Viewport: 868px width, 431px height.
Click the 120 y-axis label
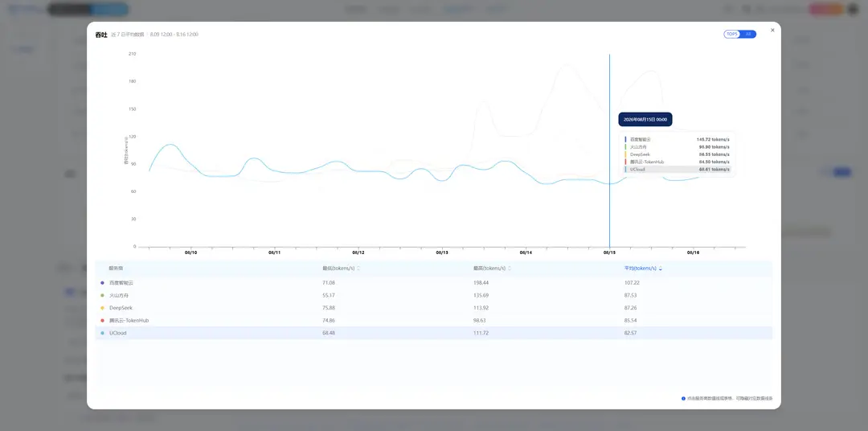click(x=133, y=136)
